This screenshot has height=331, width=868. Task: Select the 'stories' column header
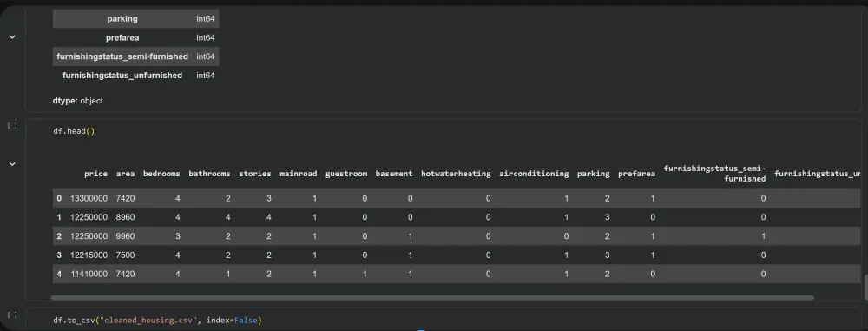click(x=255, y=174)
